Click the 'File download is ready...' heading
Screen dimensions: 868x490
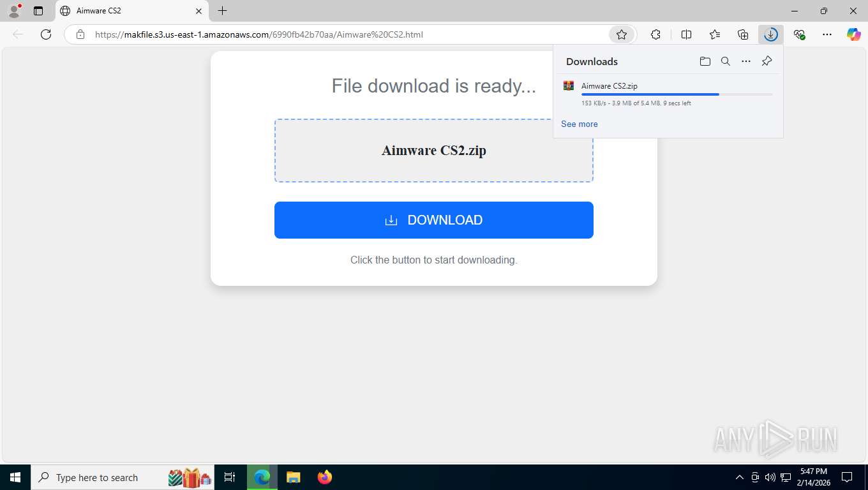[434, 86]
